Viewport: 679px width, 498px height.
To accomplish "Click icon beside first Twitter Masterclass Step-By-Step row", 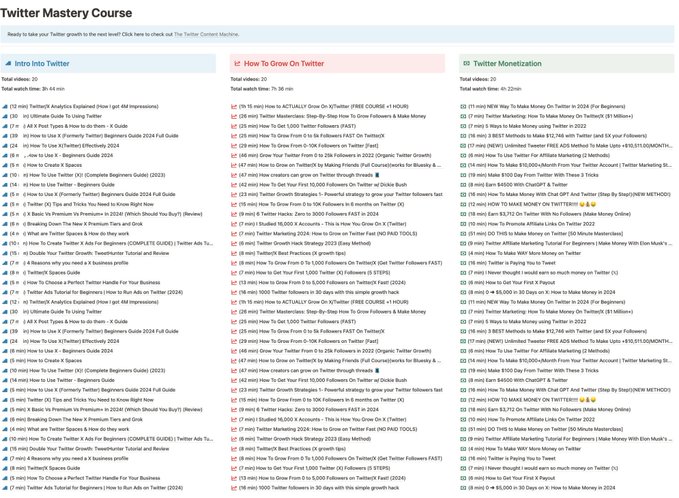I will pos(234,116).
